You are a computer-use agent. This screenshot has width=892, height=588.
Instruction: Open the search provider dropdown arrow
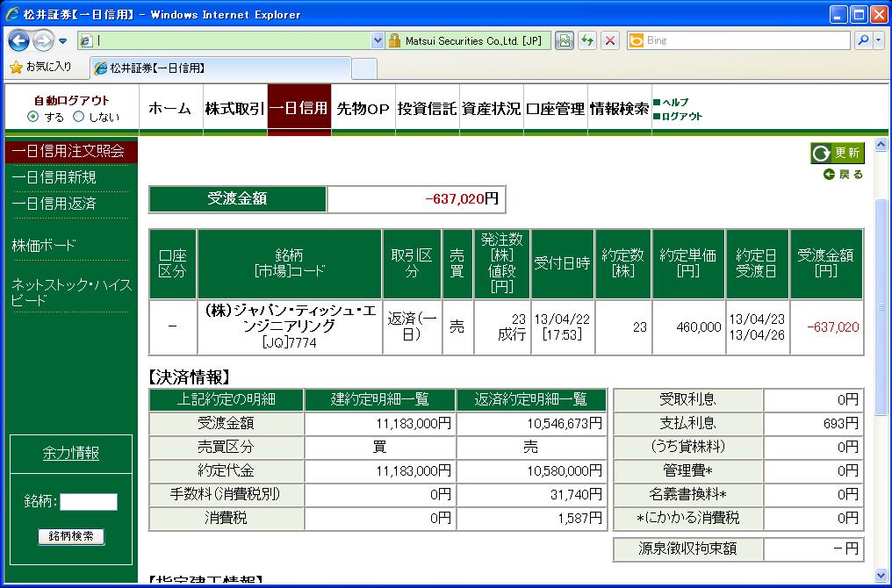(879, 40)
